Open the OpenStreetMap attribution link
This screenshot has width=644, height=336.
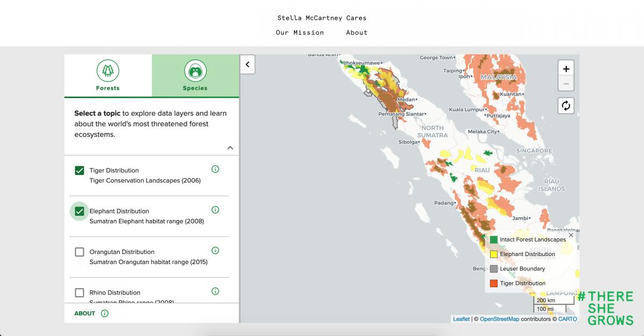[x=500, y=319]
